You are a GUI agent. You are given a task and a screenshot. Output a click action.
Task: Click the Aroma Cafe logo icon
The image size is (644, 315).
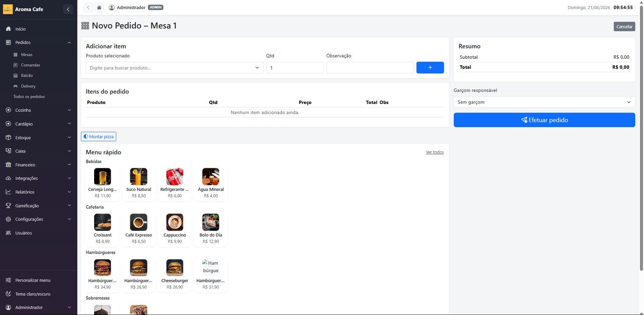click(8, 10)
